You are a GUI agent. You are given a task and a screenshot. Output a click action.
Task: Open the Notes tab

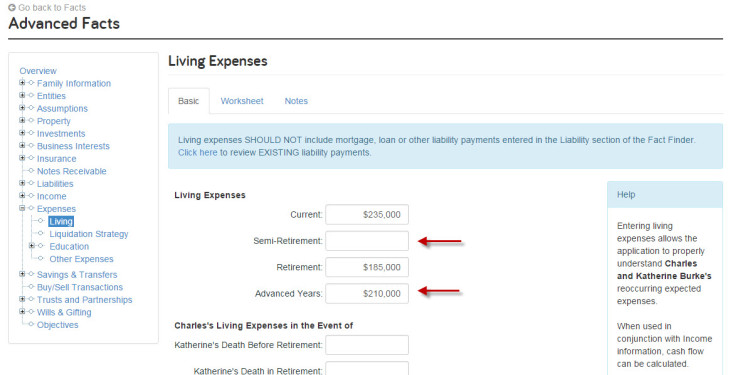[296, 101]
